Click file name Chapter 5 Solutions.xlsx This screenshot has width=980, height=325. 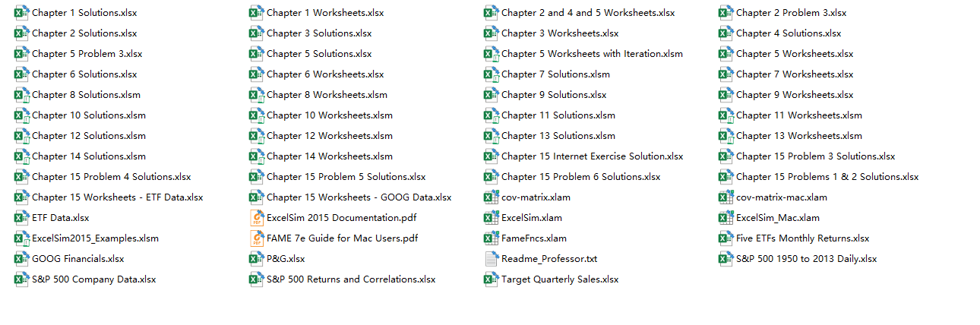coord(319,54)
